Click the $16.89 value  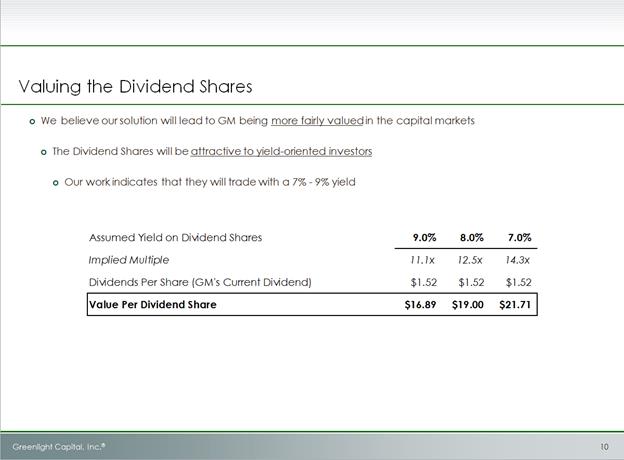pyautogui.click(x=420, y=305)
